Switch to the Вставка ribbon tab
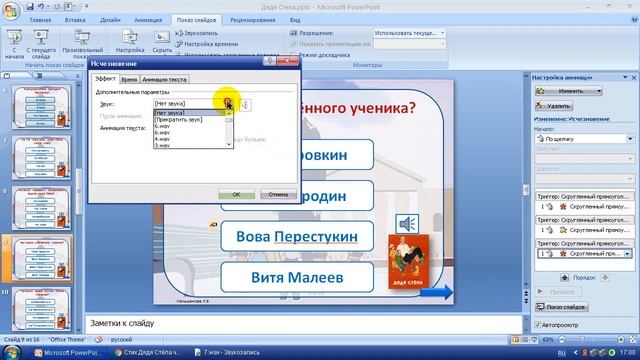Screen dimensions: 640x360 pos(75,20)
